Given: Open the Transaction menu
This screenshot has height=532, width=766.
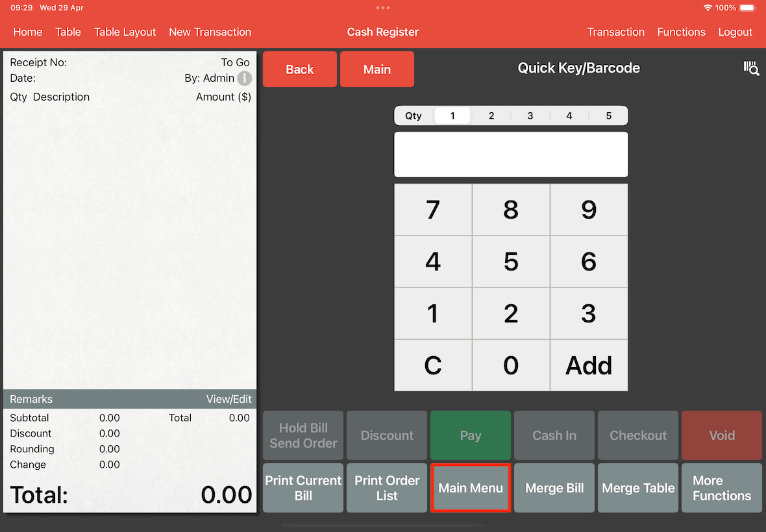Looking at the screenshot, I should [x=615, y=32].
